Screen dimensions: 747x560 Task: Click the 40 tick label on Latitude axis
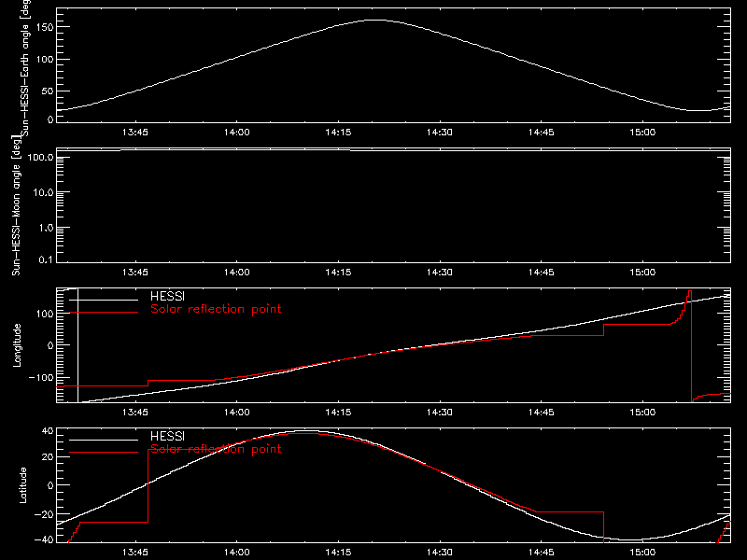click(48, 431)
